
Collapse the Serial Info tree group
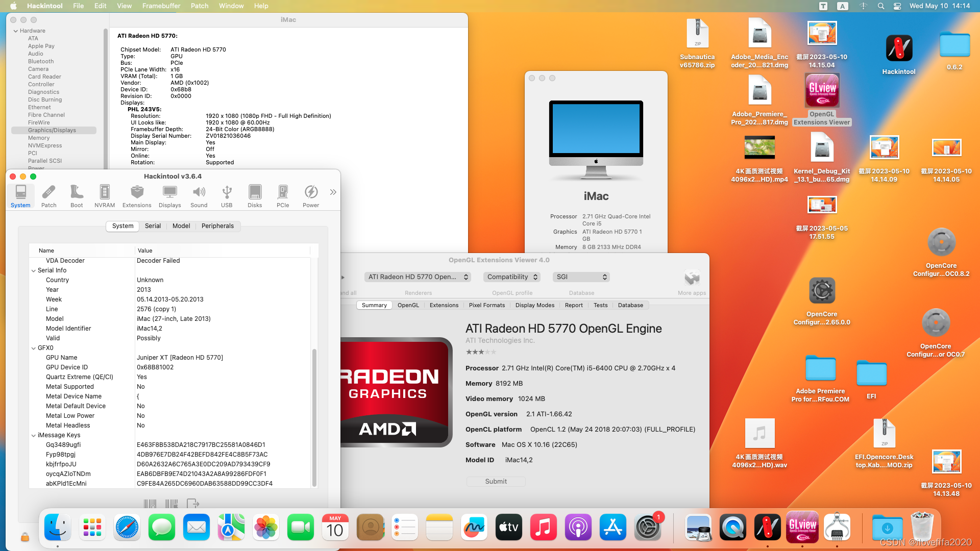[x=34, y=271]
